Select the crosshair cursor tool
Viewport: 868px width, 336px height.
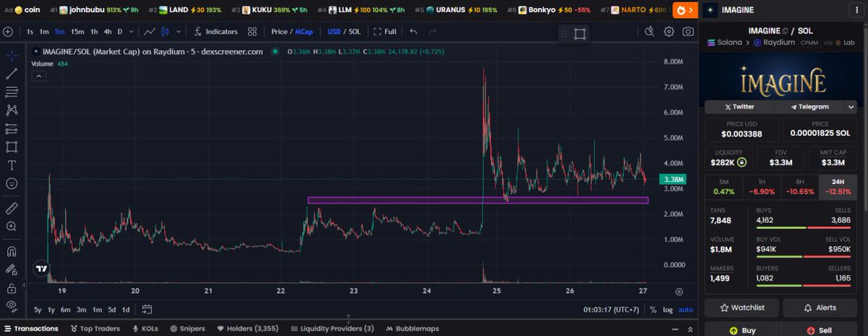(x=12, y=55)
